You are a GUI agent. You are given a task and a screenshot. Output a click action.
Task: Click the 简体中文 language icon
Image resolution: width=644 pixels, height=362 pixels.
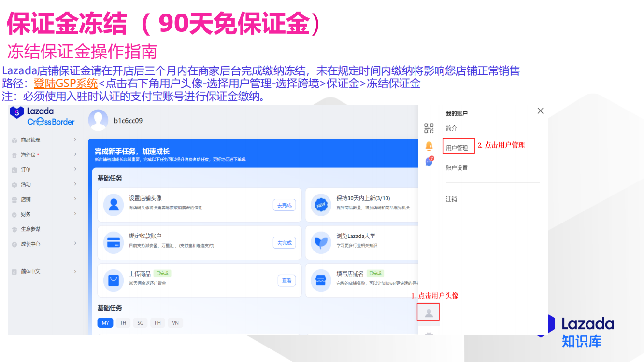click(x=14, y=272)
